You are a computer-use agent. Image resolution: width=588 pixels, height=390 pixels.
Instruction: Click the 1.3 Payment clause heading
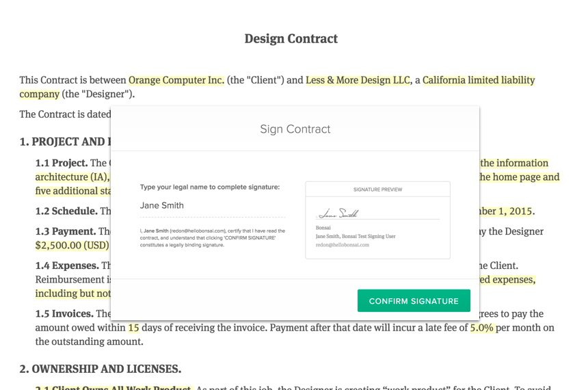pyautogui.click(x=66, y=231)
